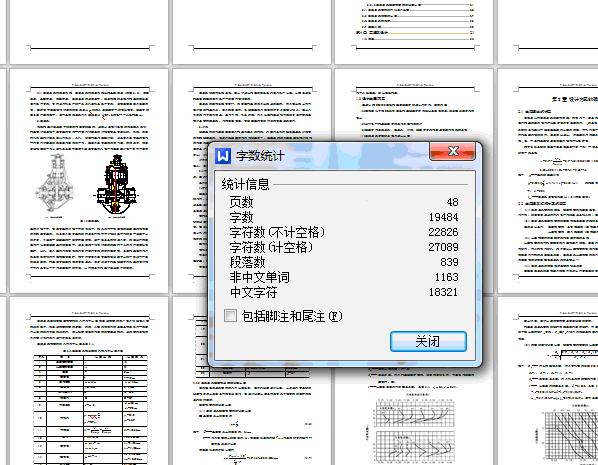This screenshot has width=598, height=465.
Task: Close the 字数统计 dialog with 关闭 button
Action: [428, 341]
